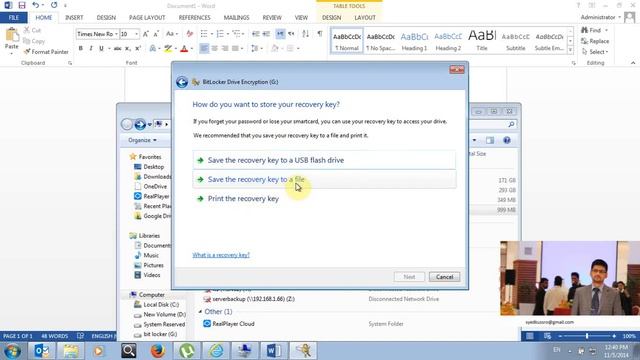Image resolution: width=640 pixels, height=360 pixels.
Task: Open the font name dropdown
Action: (116, 34)
